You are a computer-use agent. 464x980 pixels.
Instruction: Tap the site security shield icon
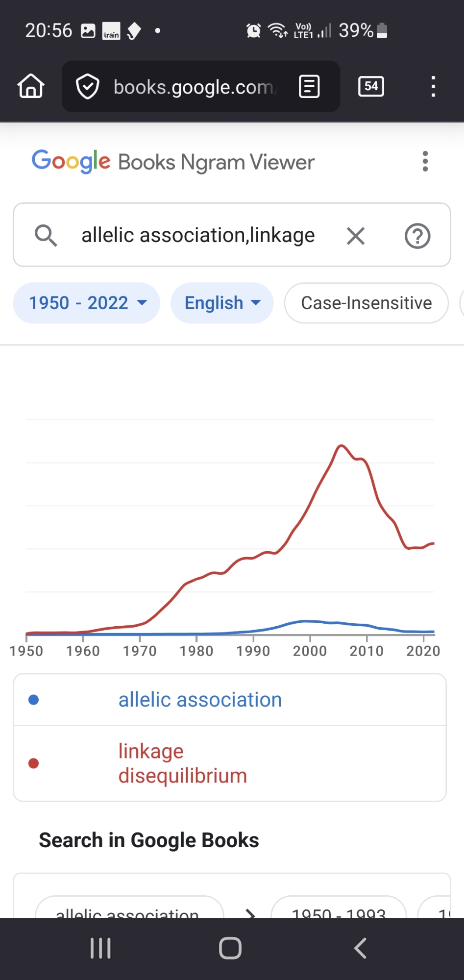(x=88, y=87)
